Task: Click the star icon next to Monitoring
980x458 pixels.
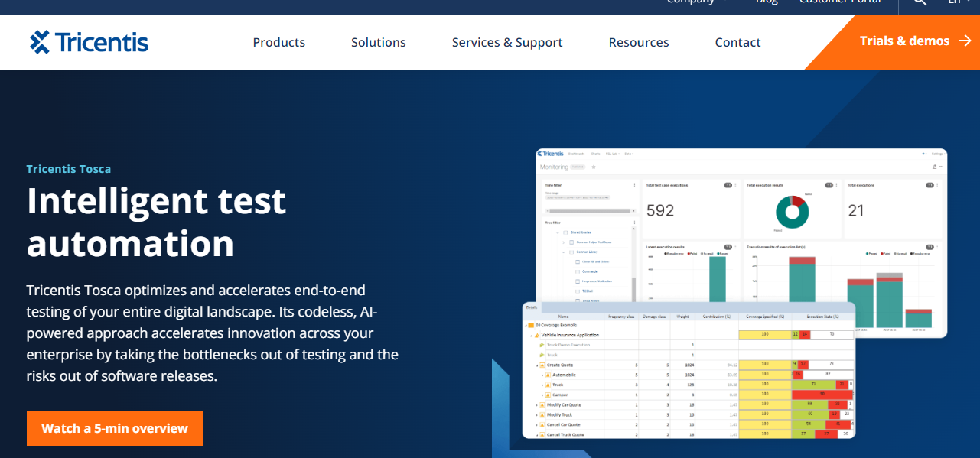Action: (593, 167)
